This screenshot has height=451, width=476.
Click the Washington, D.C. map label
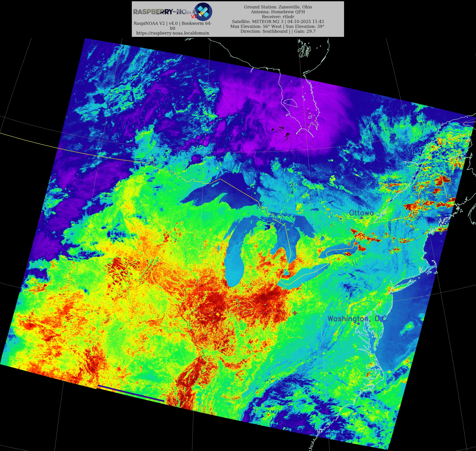coord(358,319)
